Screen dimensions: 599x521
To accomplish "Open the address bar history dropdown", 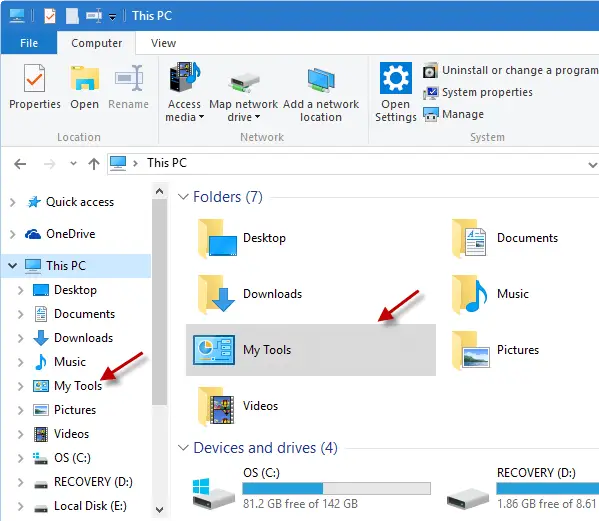I will 592,165.
